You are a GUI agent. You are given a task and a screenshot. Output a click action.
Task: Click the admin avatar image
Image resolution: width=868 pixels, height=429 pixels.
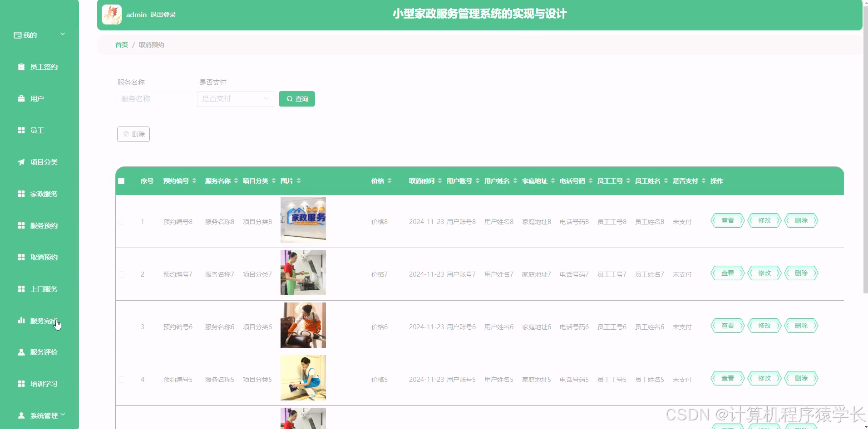click(112, 15)
